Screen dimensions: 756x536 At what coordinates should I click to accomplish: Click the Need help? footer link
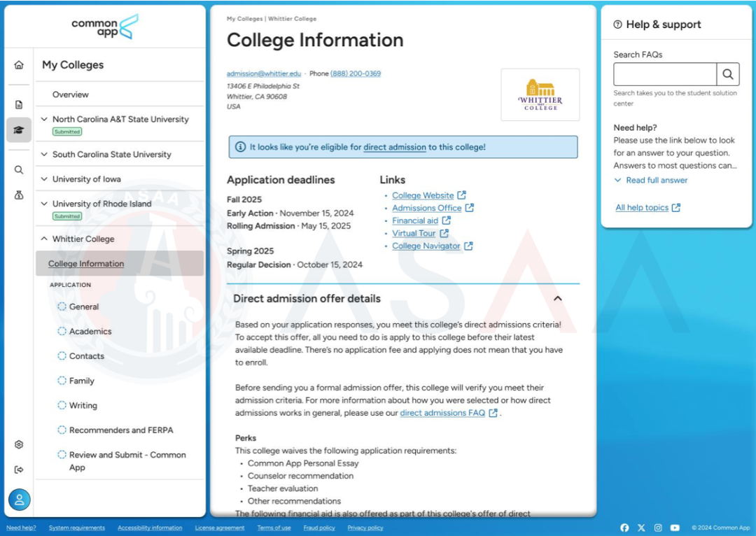click(x=21, y=528)
